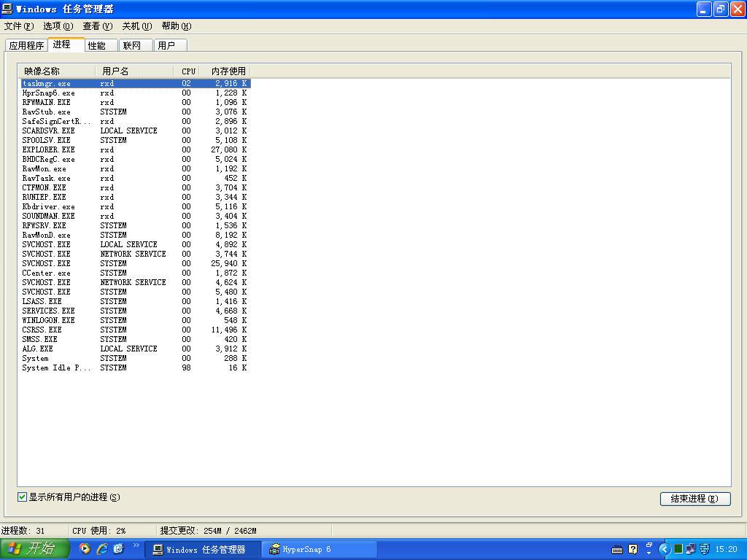Click memory value 25,940 K
This screenshot has height=560, width=747.
pyautogui.click(x=228, y=263)
